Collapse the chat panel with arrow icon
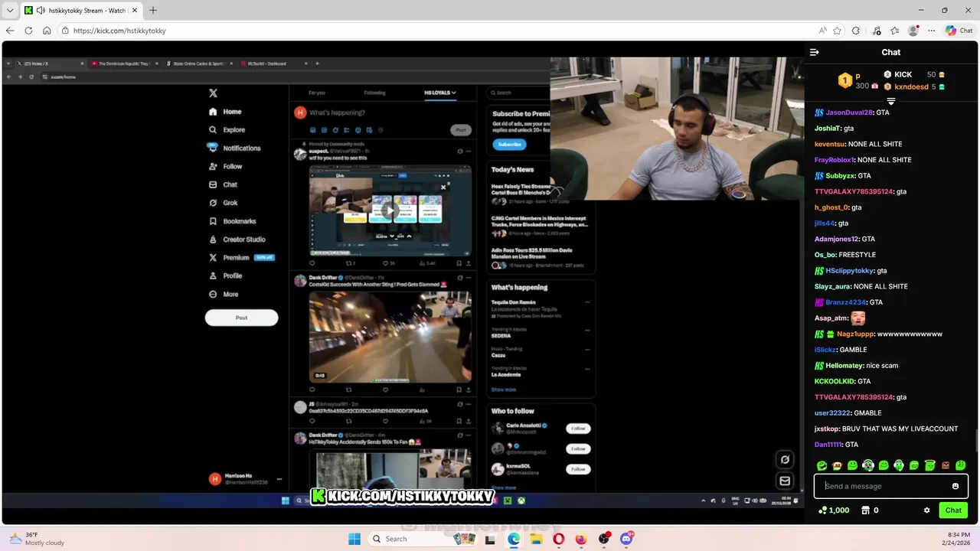The height and width of the screenshot is (551, 980). [814, 52]
